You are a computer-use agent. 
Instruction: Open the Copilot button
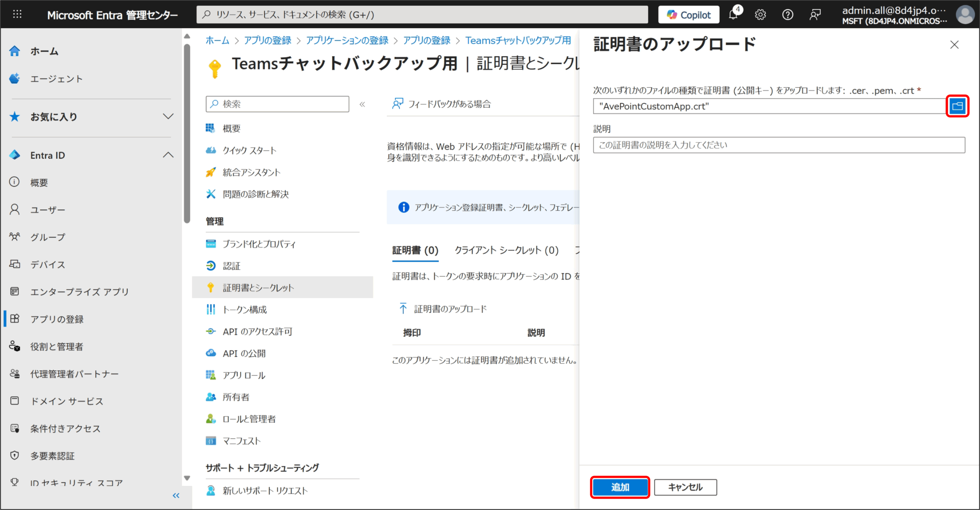[x=689, y=15]
